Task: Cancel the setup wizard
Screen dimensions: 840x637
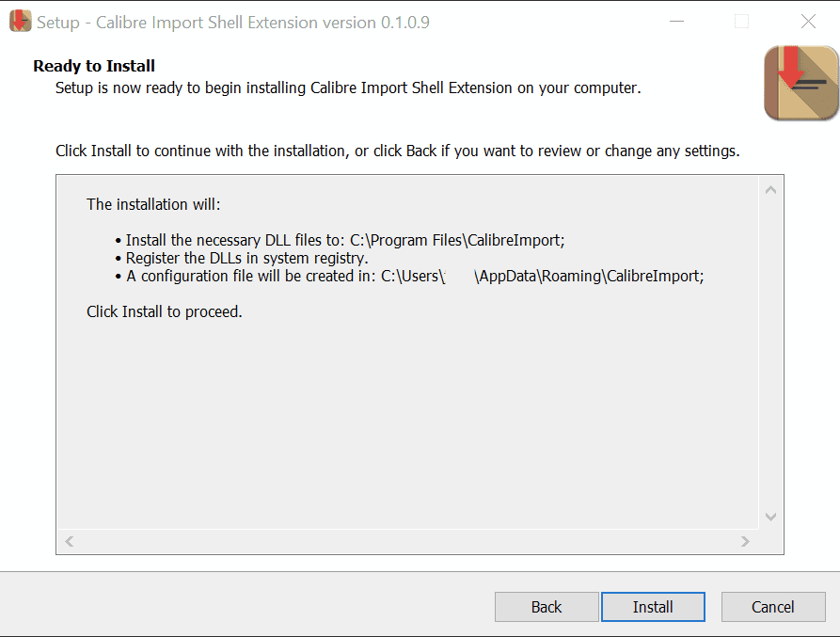Action: pyautogui.click(x=773, y=607)
